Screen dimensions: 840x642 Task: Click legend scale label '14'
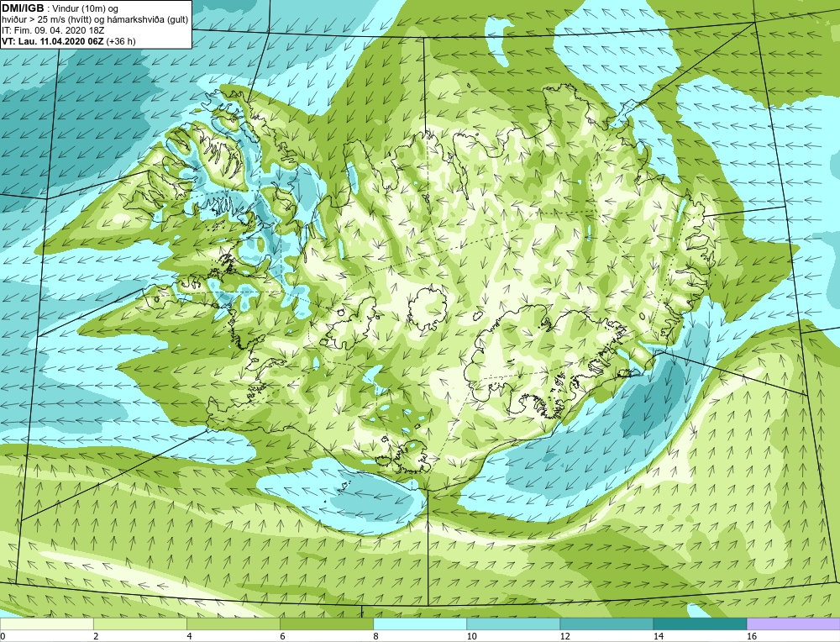click(659, 636)
